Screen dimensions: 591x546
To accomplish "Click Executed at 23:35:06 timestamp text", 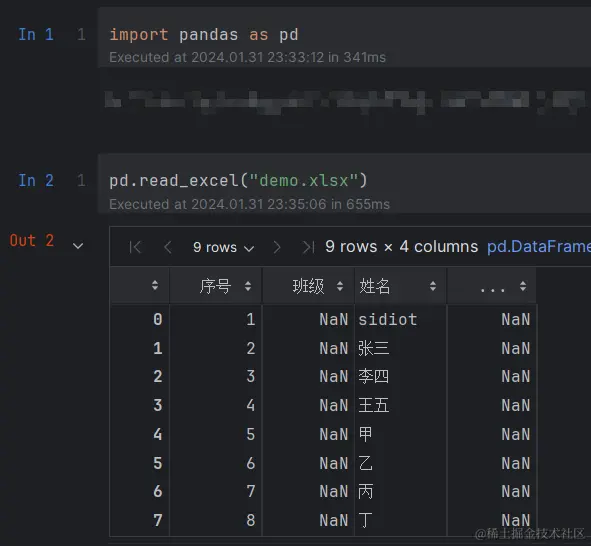I will coord(249,204).
